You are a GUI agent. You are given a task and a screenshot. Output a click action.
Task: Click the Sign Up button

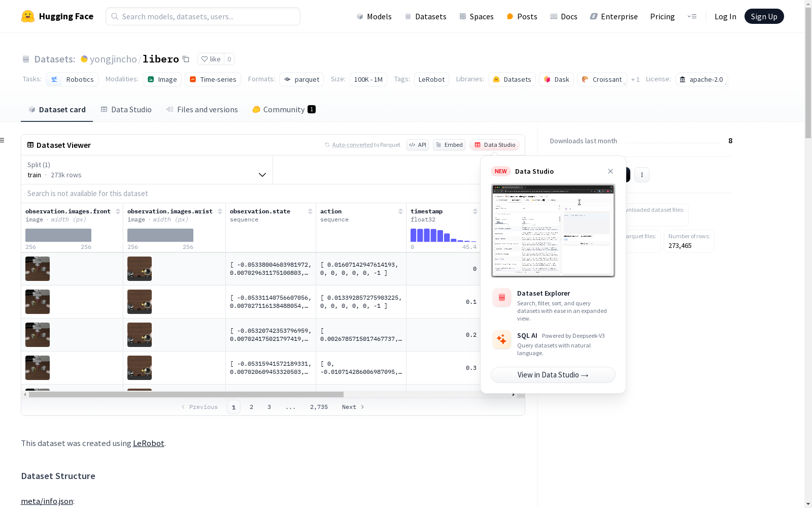click(x=764, y=16)
